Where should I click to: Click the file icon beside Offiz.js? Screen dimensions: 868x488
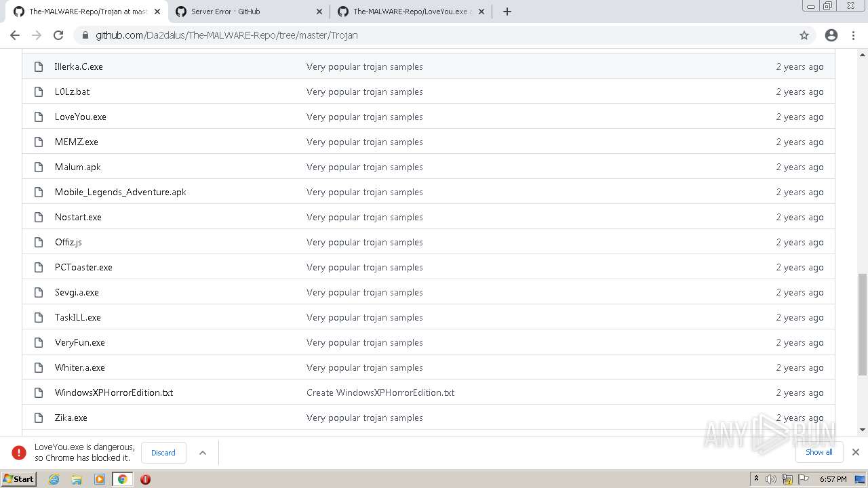(x=39, y=242)
